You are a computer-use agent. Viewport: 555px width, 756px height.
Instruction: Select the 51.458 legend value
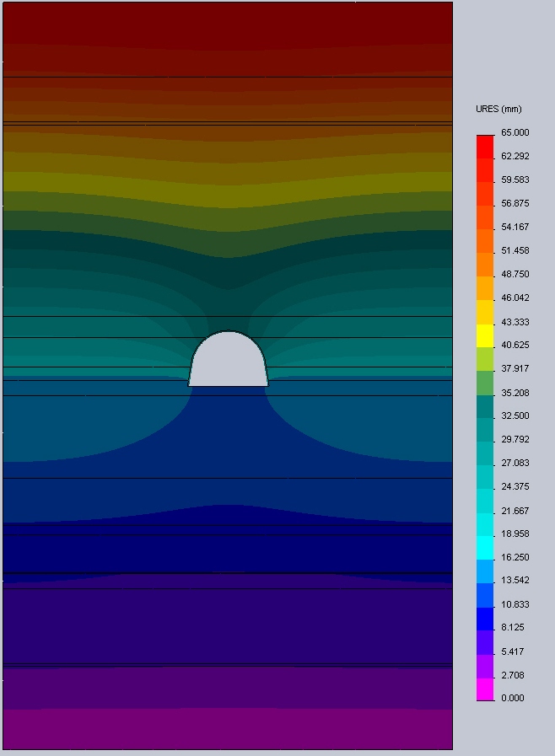tap(515, 250)
